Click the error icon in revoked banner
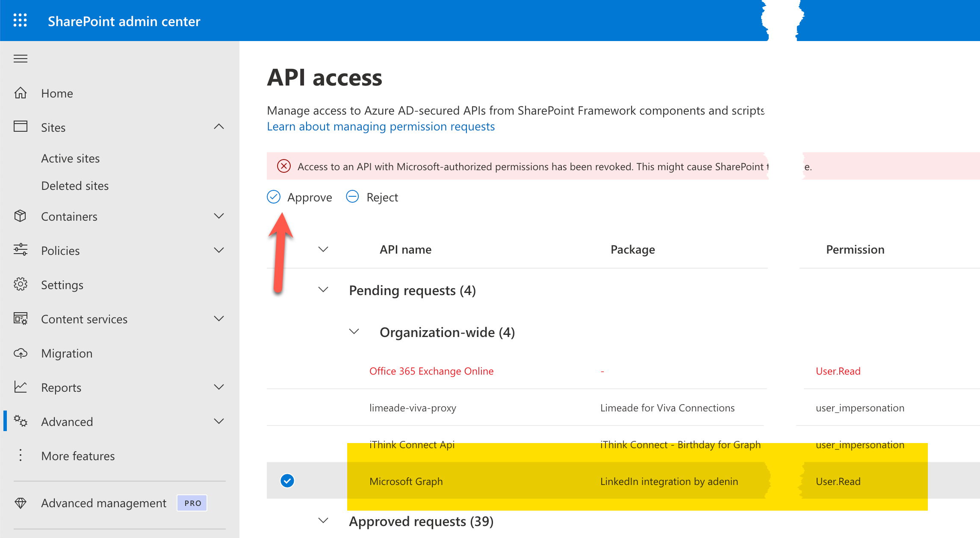This screenshot has width=980, height=538. (284, 166)
